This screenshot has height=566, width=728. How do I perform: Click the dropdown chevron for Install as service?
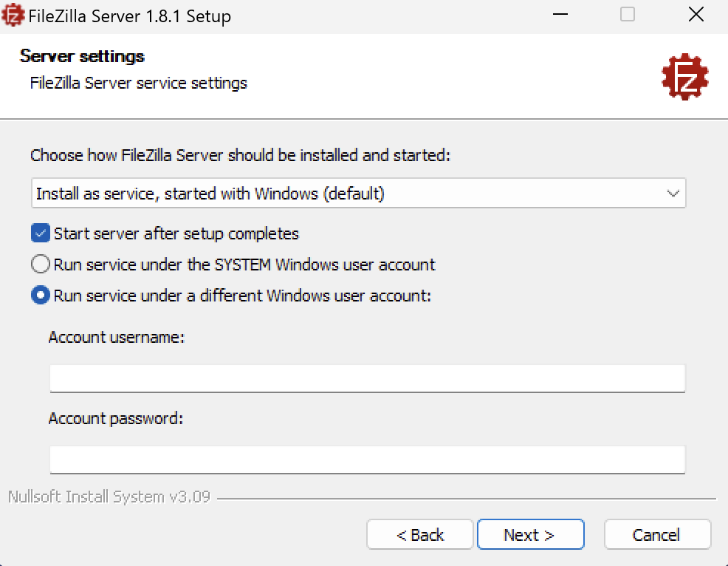tap(673, 194)
